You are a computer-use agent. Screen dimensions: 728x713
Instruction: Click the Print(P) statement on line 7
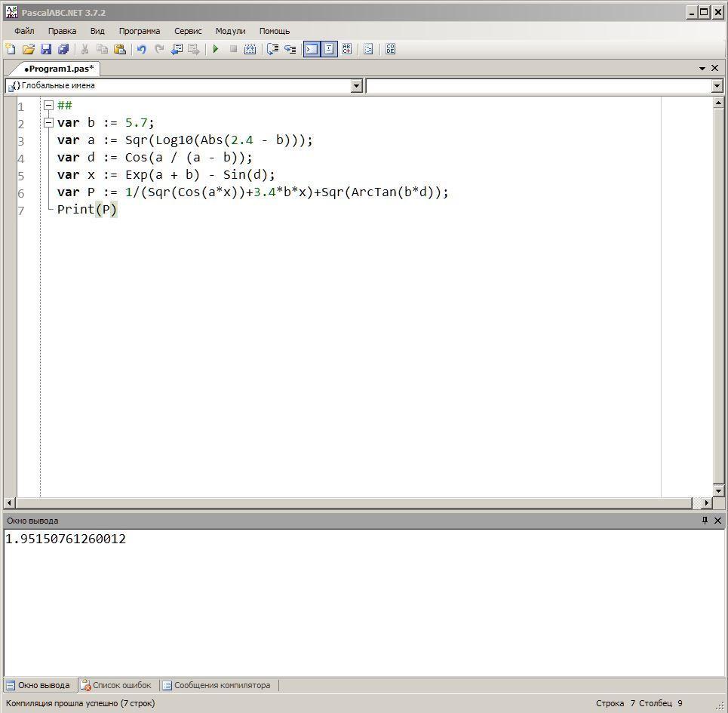tap(88, 209)
